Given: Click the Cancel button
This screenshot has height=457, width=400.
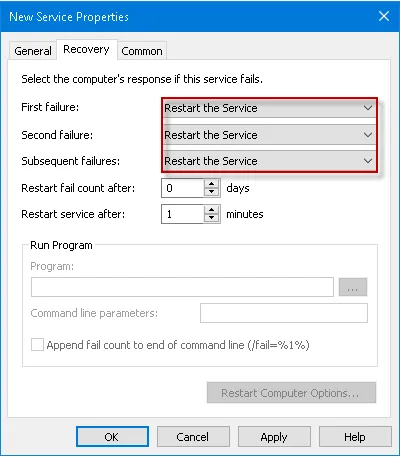Looking at the screenshot, I should 193,437.
